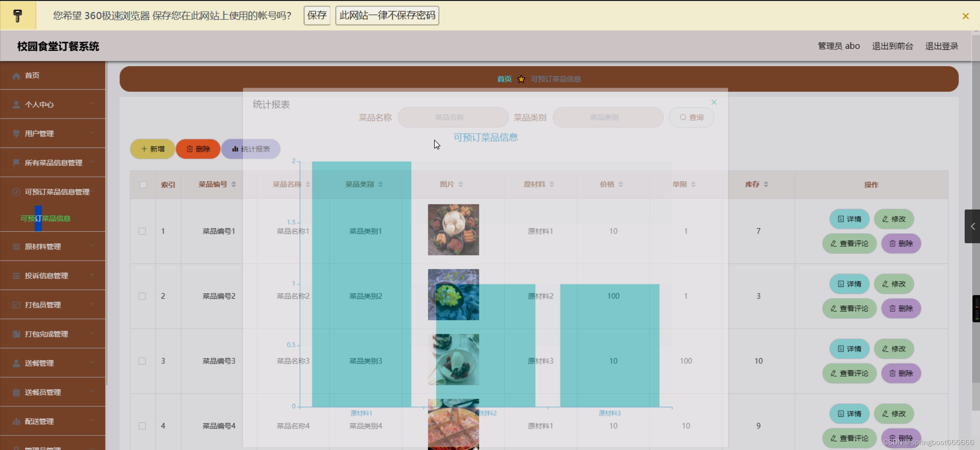Click 退出登录 link in header
The width and height of the screenshot is (980, 450).
pos(941,46)
